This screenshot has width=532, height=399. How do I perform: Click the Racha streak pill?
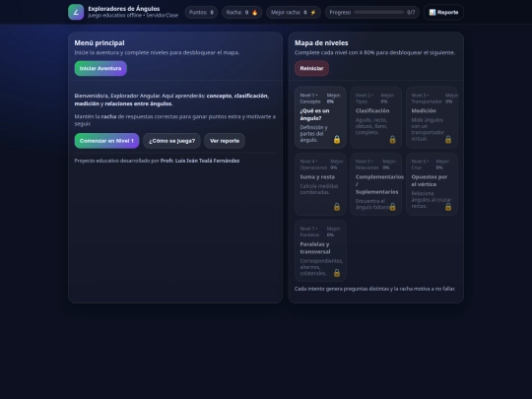[242, 13]
